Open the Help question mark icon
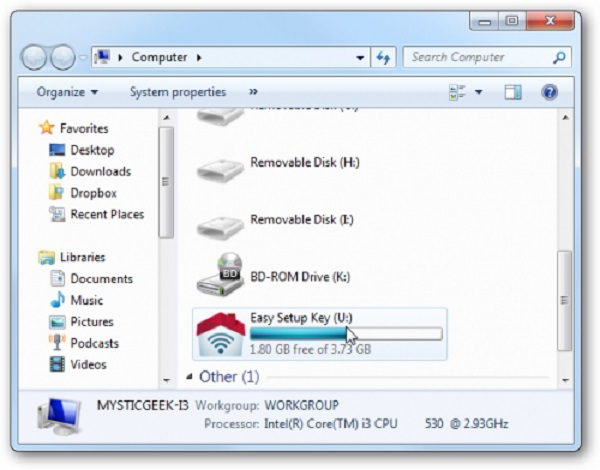Image resolution: width=600 pixels, height=470 pixels. pos(549,92)
